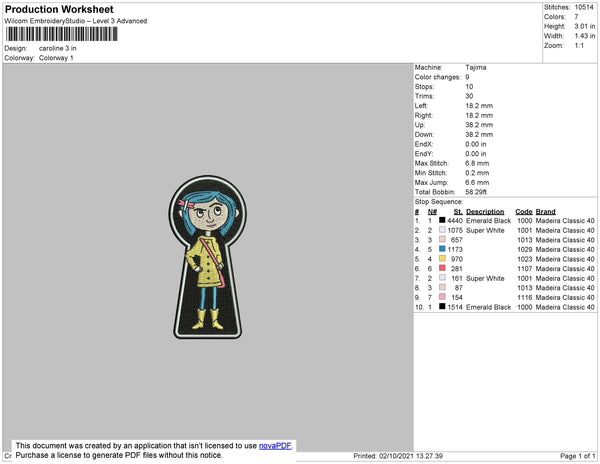Click the 'Page 1 of 1' footer text
The width and height of the screenshot is (600, 464).
(577, 456)
